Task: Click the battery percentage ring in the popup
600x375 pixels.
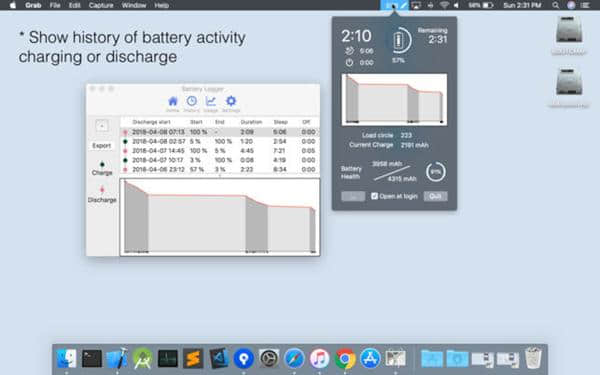Action: [x=399, y=41]
